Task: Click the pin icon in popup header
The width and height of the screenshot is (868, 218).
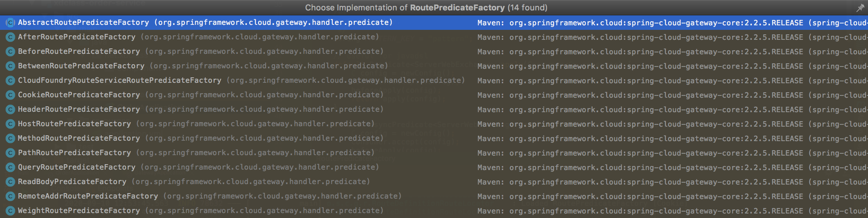Action: coord(860,8)
